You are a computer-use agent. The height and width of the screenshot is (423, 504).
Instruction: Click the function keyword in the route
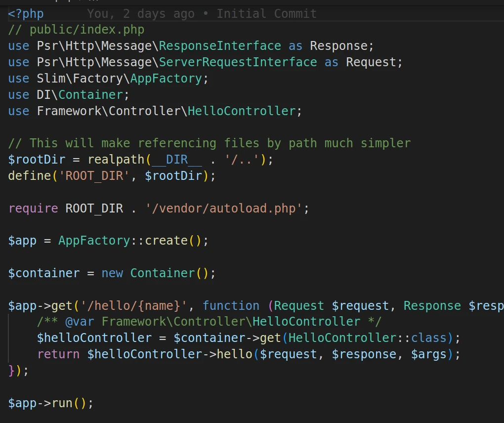[x=231, y=306]
